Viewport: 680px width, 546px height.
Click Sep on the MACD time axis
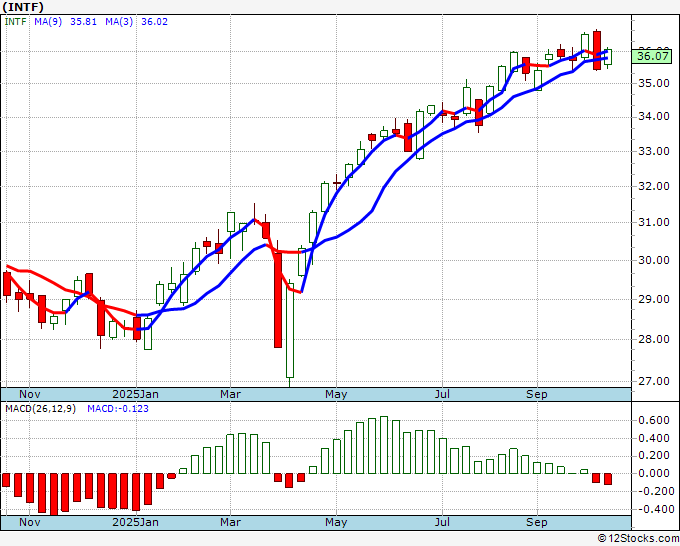tap(537, 522)
